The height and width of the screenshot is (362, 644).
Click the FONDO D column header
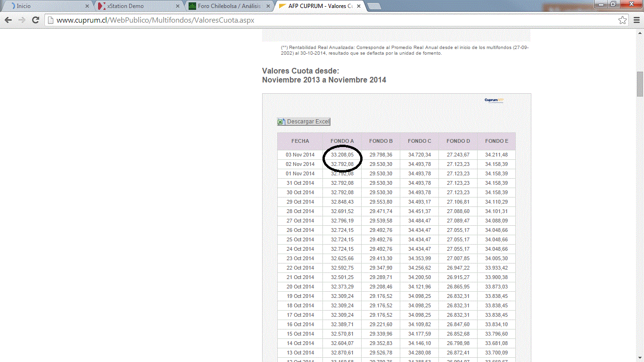458,141
